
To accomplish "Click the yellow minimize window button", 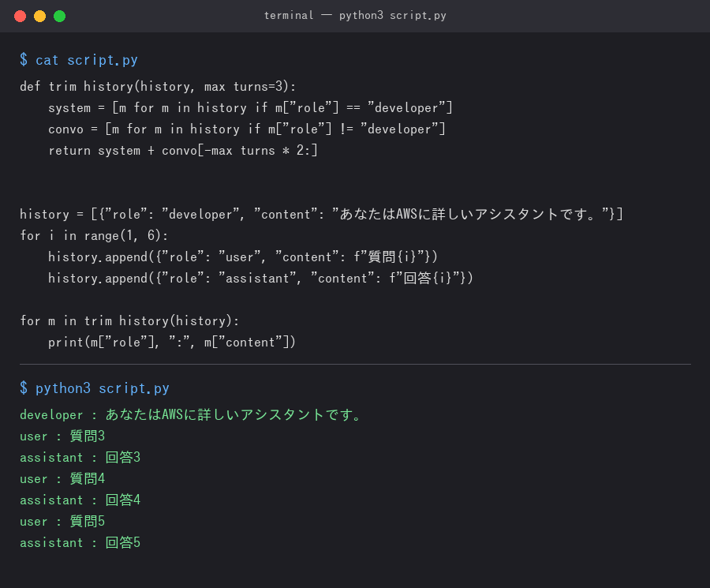I will pos(40,17).
